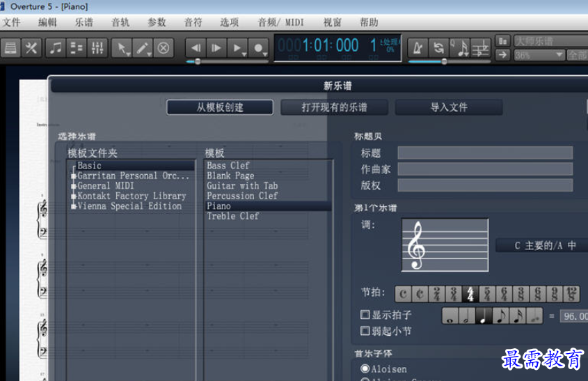This screenshot has width=588, height=381.
Task: Switch to 导入文件 tab
Action: (x=449, y=107)
